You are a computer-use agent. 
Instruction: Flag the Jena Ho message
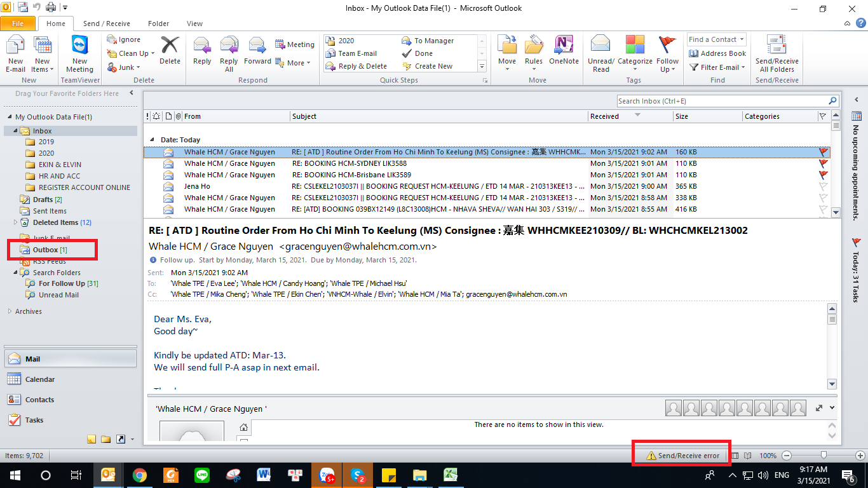click(824, 186)
